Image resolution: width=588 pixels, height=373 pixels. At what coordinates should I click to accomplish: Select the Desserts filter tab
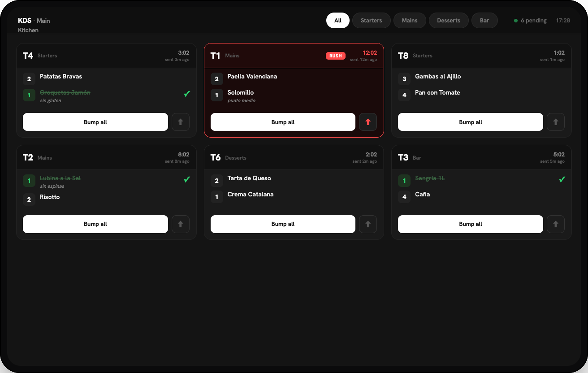pos(449,20)
